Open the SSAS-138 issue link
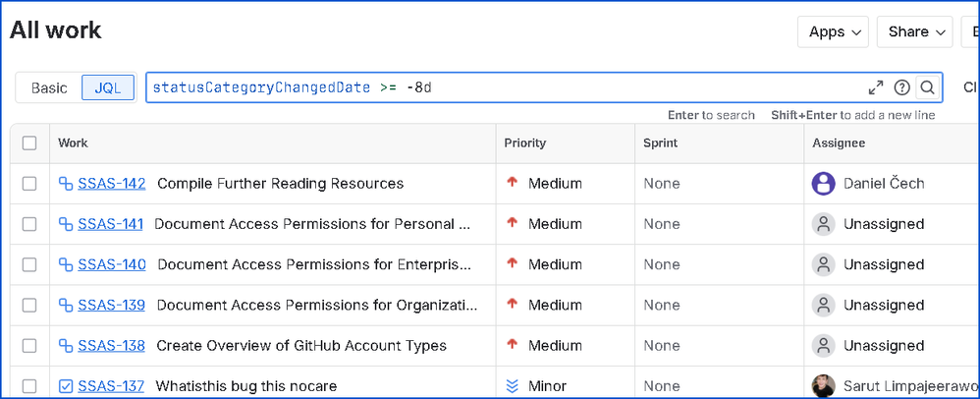The height and width of the screenshot is (399, 980). tap(111, 346)
